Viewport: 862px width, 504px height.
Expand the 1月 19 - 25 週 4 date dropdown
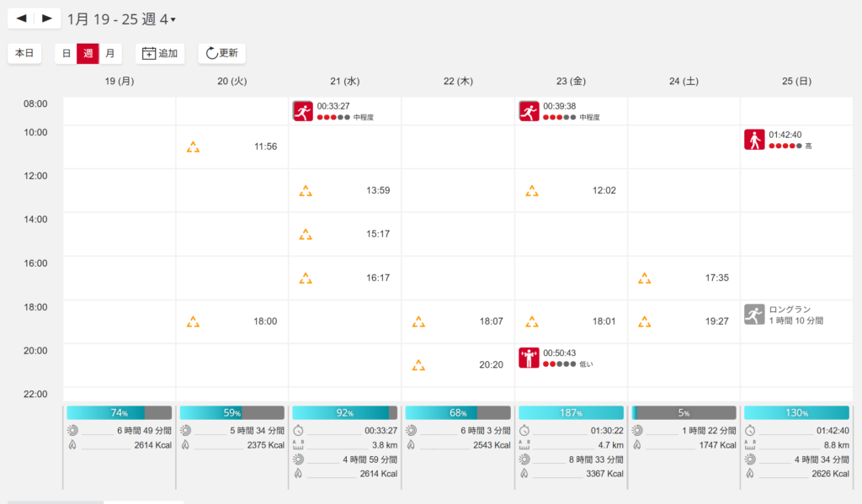point(122,19)
